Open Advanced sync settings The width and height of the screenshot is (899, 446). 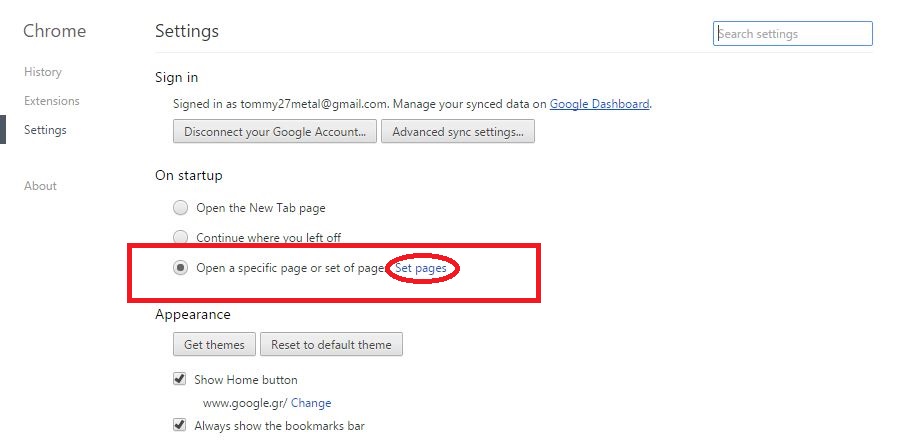(x=458, y=132)
